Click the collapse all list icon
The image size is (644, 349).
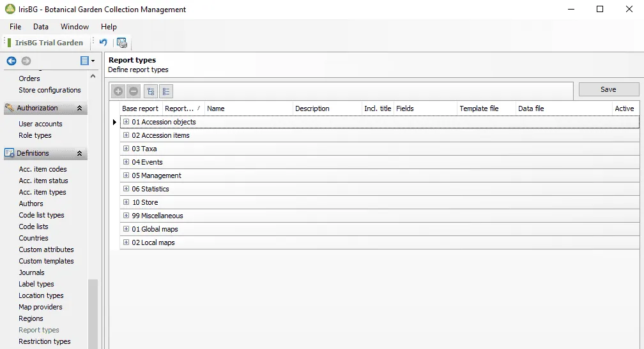(x=166, y=91)
